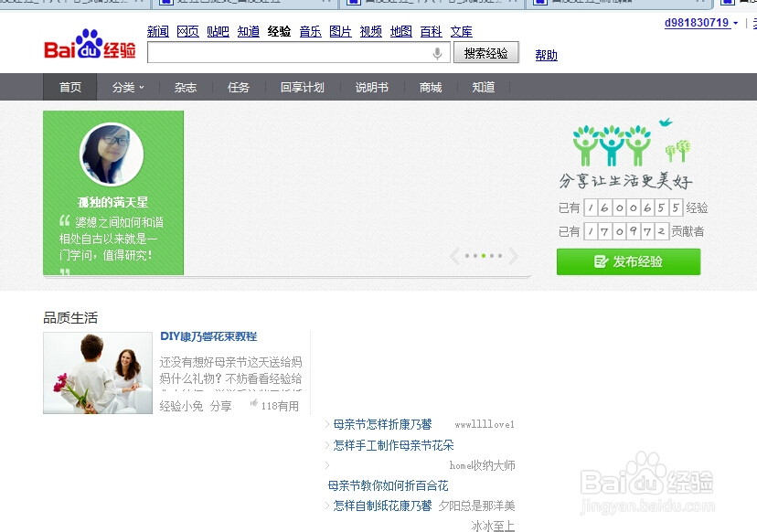Viewport: 757px width, 532px height.
Task: Click the 帮助 help link
Action: coord(547,55)
